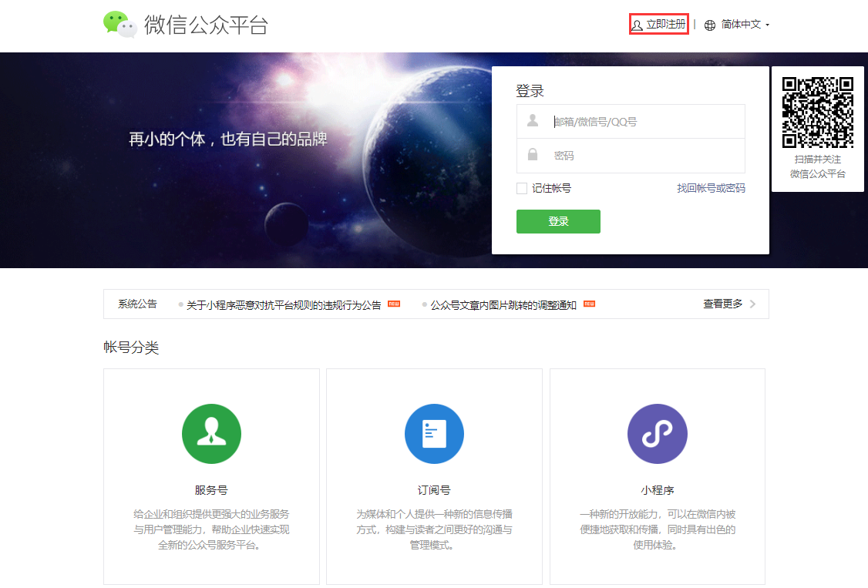Select the 服务号 label text

click(211, 490)
